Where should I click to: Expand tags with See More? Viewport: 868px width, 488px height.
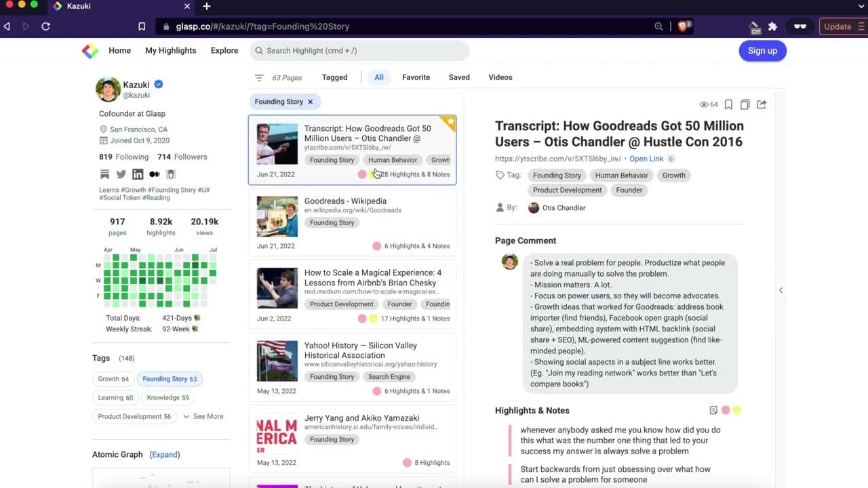coord(203,416)
